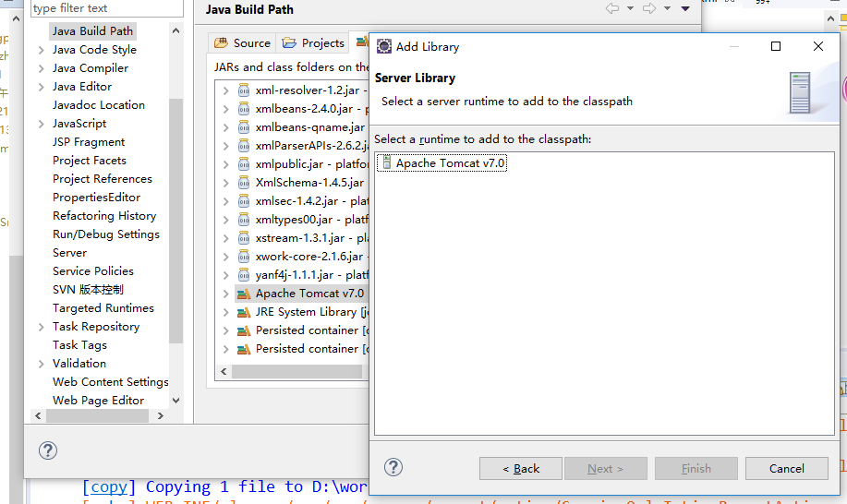This screenshot has height=504, width=847.
Task: Click the yanf4j-1.1.1.jar jar icon
Action: point(244,275)
